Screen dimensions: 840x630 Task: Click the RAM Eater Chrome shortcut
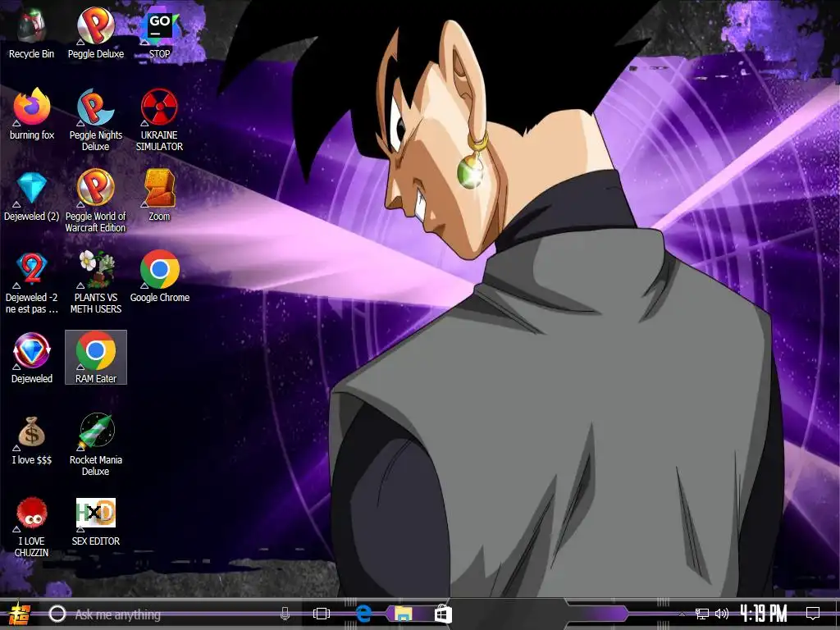pos(96,358)
